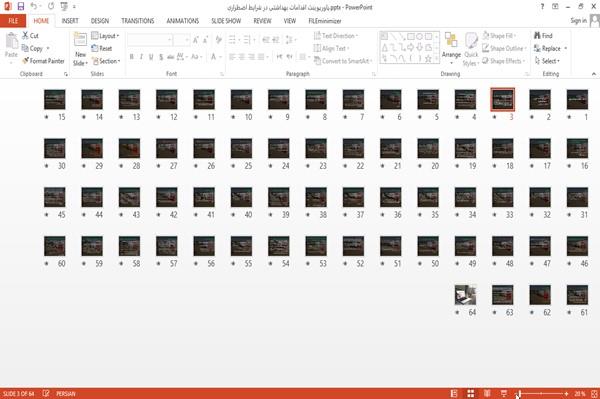600x399 pixels.
Task: Click the Redo icon in the quick access toolbar
Action: coord(51,7)
